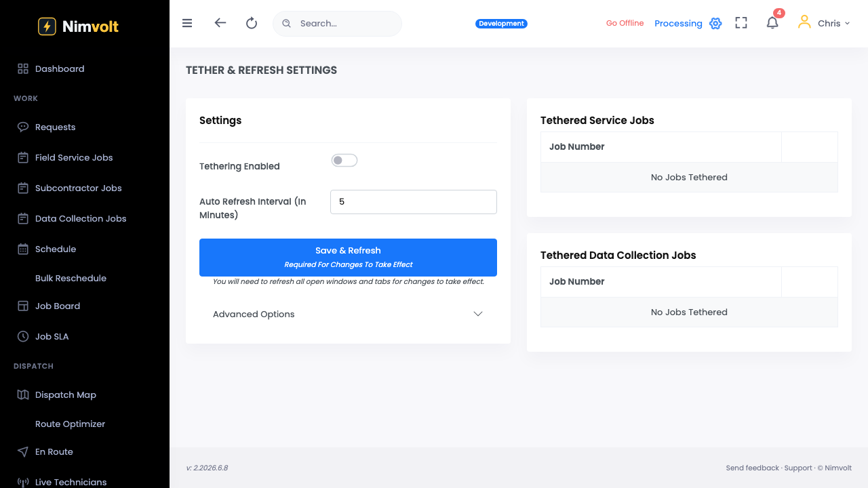This screenshot has height=488, width=868.
Task: Click the Subcontractor Jobs icon
Action: (23, 188)
